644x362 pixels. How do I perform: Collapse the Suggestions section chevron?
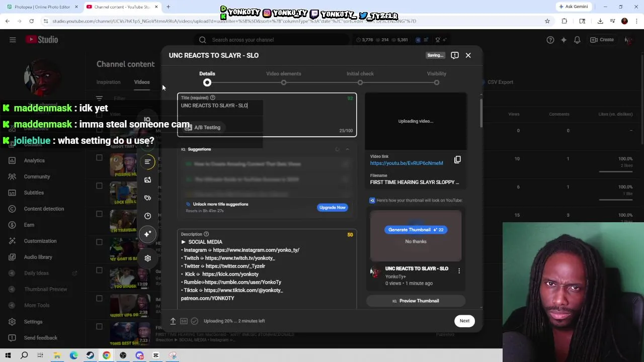coord(347,149)
